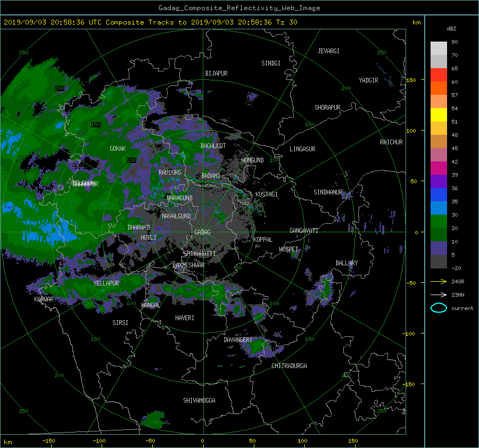Click the NARAGUND city label
This screenshot has height=448, width=479.
180,198
